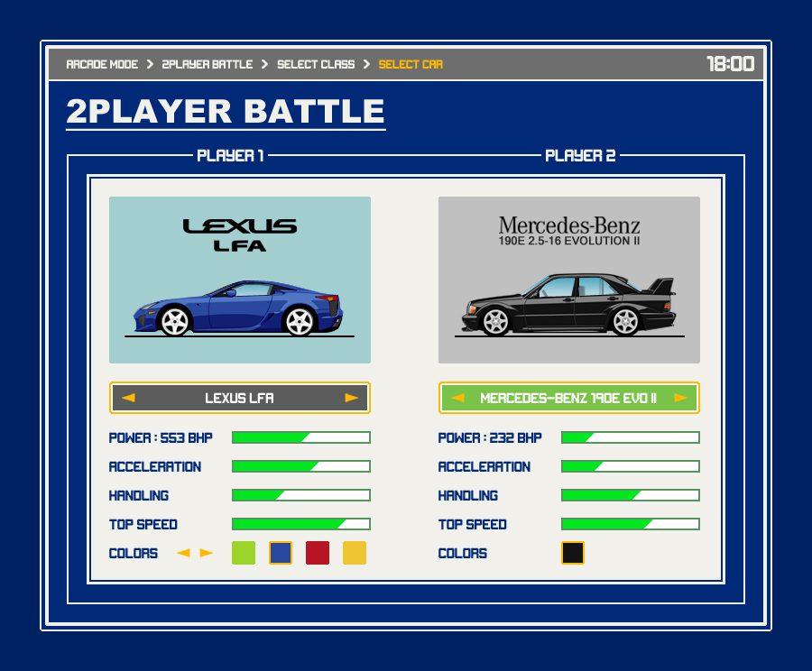Click right arrow on the Mercedes-Benz 190E selector

click(681, 398)
